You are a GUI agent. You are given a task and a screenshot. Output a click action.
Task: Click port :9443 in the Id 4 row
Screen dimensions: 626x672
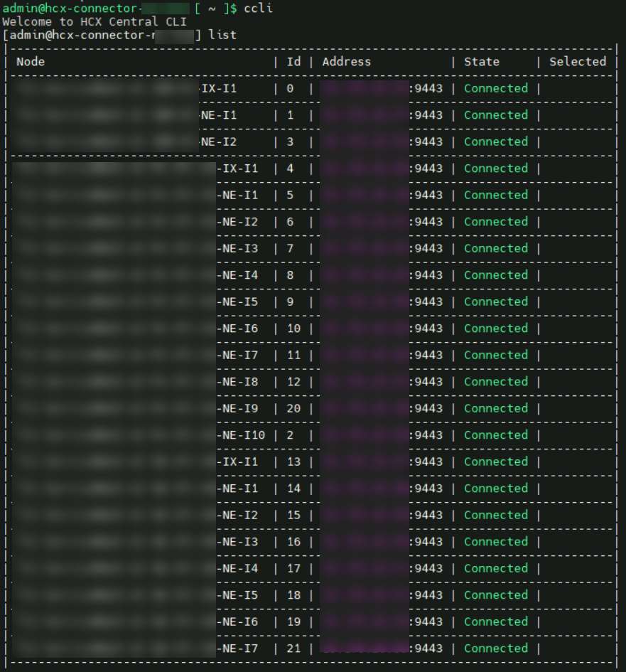click(426, 169)
